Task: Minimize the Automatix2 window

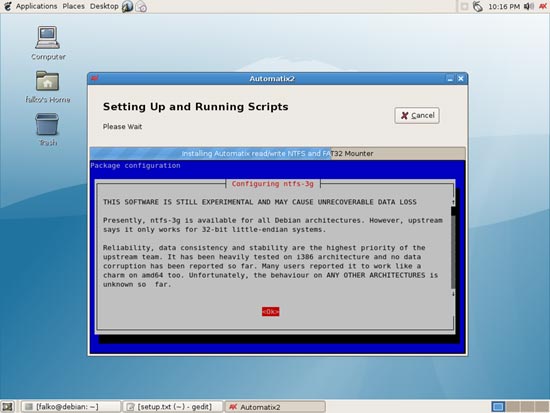Action: pyautogui.click(x=450, y=79)
